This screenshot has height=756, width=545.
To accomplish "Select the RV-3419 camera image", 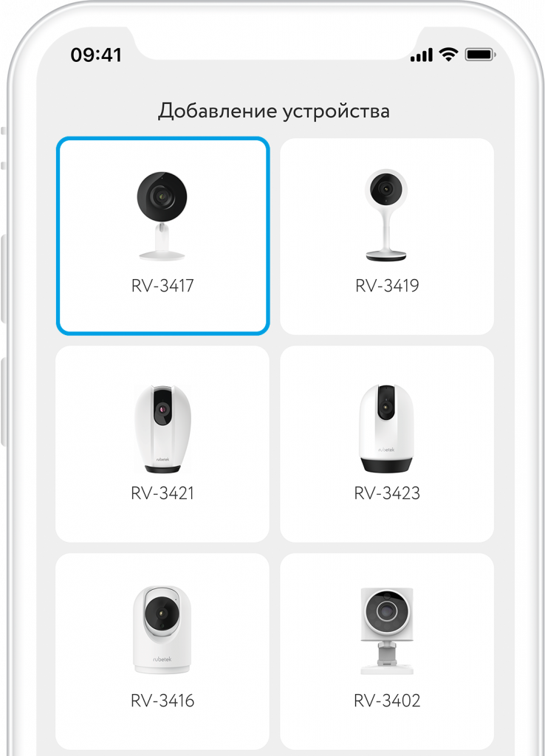I will coord(385,215).
